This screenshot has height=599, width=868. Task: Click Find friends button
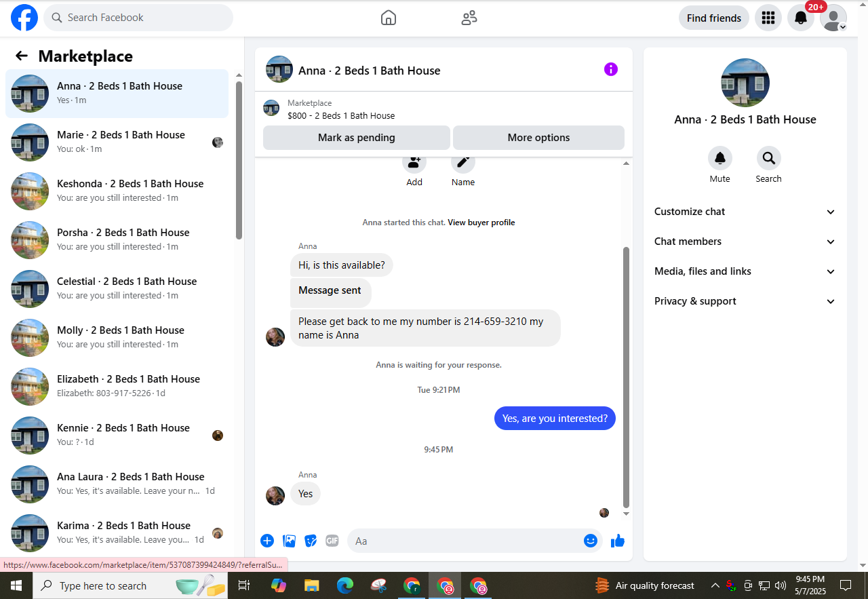(714, 18)
